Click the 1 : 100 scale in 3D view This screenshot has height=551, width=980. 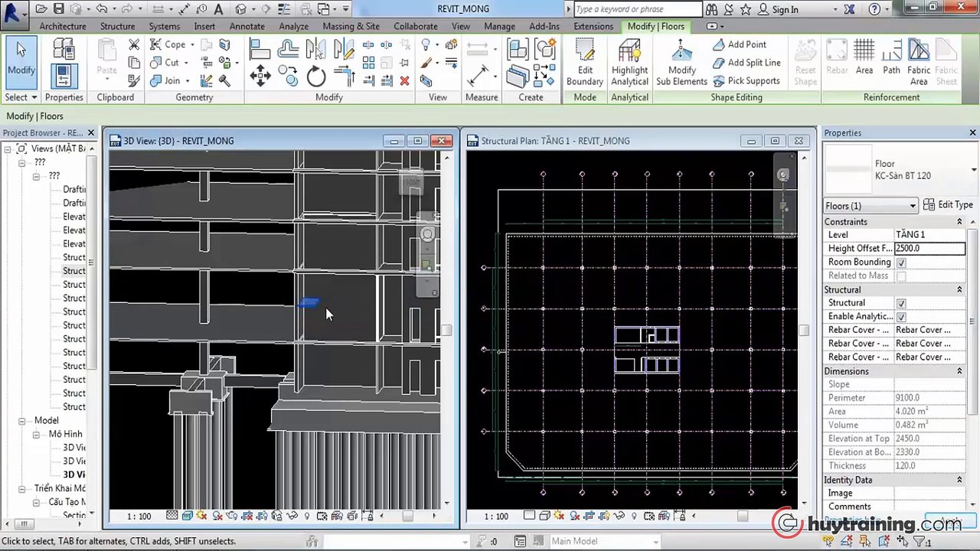click(x=139, y=517)
